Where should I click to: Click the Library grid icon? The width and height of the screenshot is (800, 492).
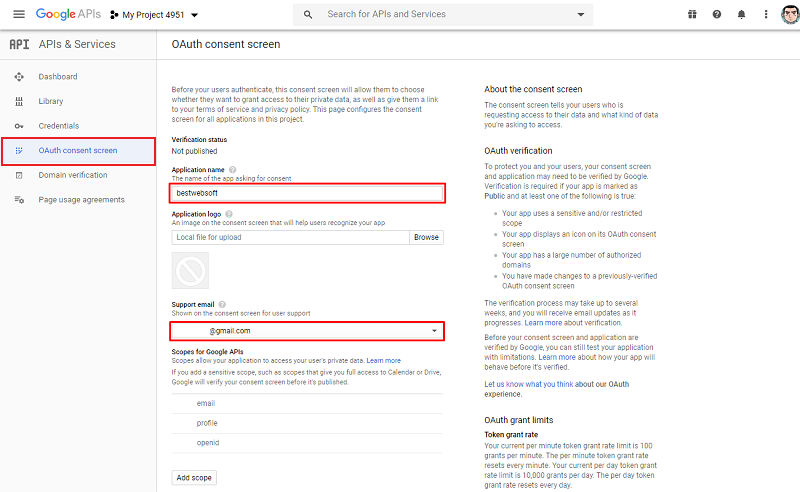tap(19, 101)
